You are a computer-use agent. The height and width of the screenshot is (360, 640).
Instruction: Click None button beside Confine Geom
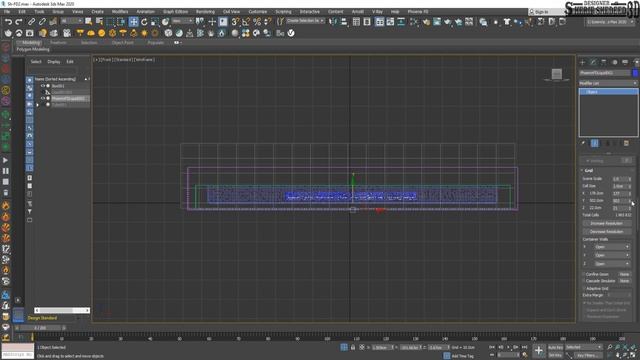624,274
